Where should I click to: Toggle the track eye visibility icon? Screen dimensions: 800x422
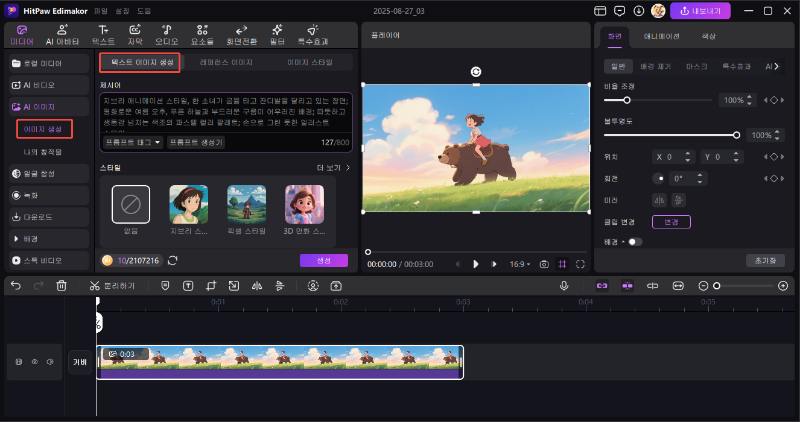(x=35, y=361)
